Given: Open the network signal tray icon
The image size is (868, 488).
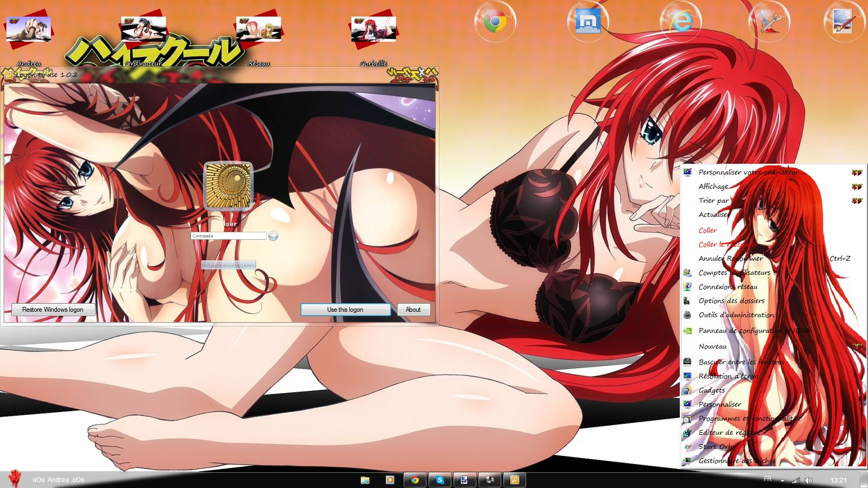Looking at the screenshot, I should [x=796, y=480].
